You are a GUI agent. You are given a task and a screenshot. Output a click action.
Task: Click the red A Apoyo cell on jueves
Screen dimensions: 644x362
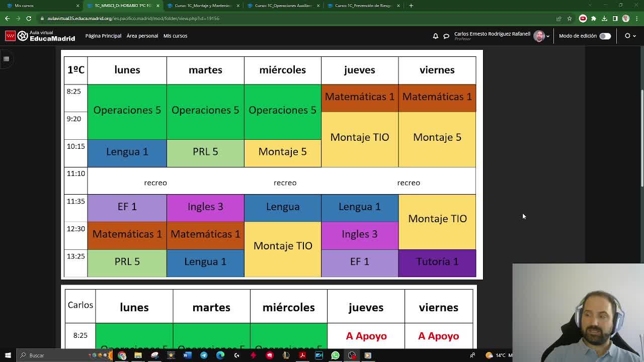coord(366,336)
